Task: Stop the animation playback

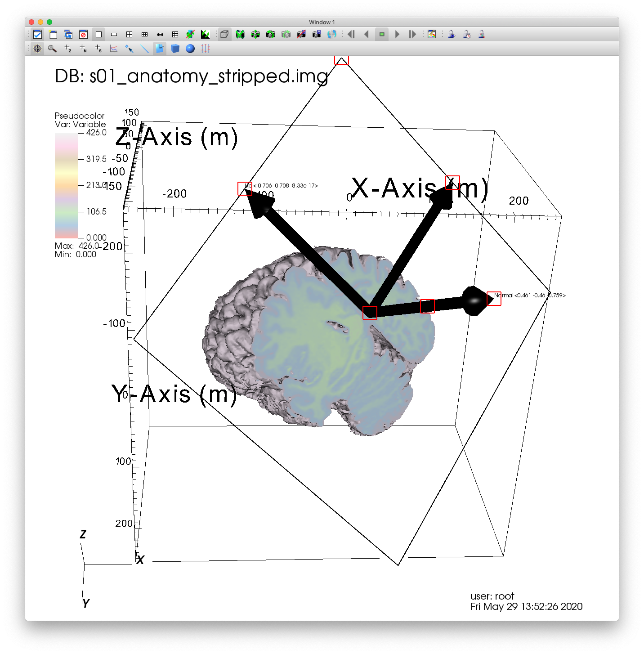Action: (382, 35)
